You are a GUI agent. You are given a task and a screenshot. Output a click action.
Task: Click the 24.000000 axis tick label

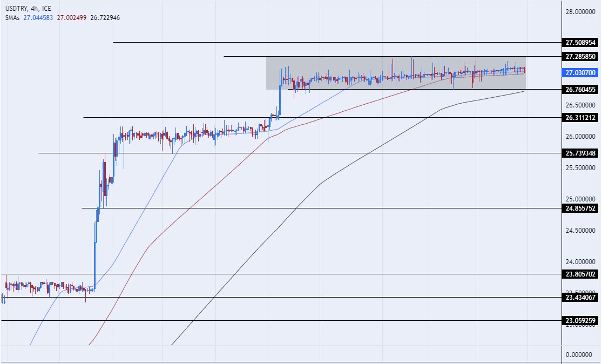[x=580, y=262]
